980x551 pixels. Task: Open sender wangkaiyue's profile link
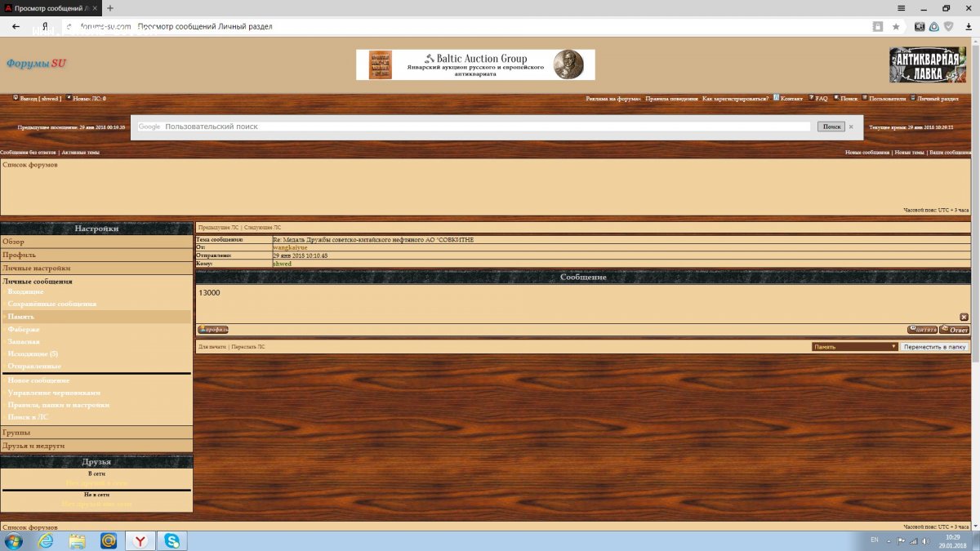point(290,247)
